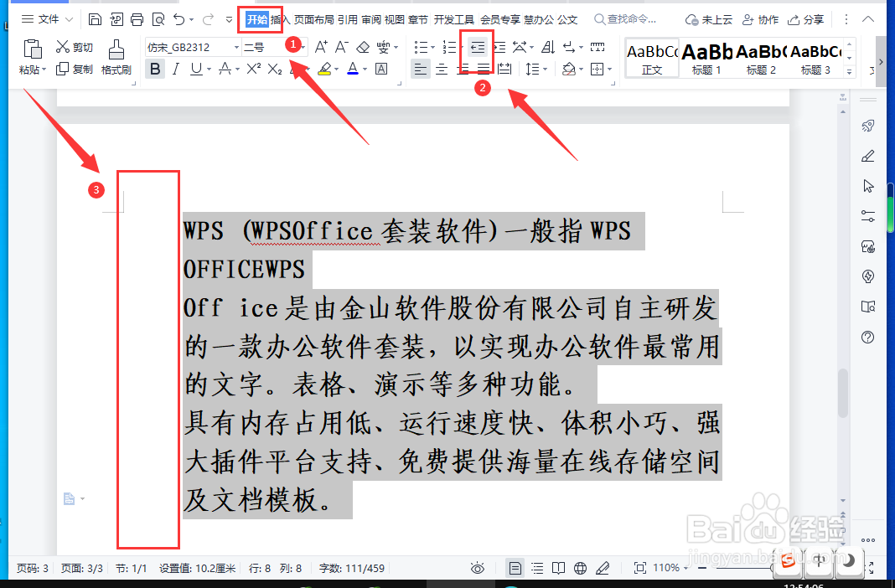This screenshot has width=895, height=588.
Task: Click the Cut (剪切) scissors button
Action: [x=75, y=48]
